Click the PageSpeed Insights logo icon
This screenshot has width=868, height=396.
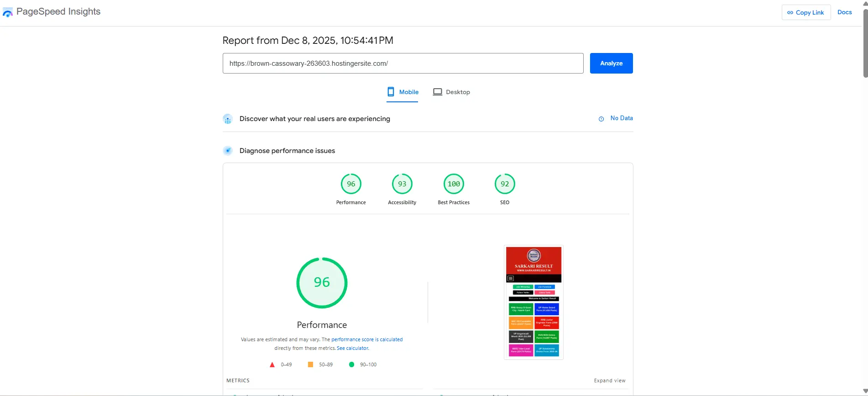coord(8,13)
